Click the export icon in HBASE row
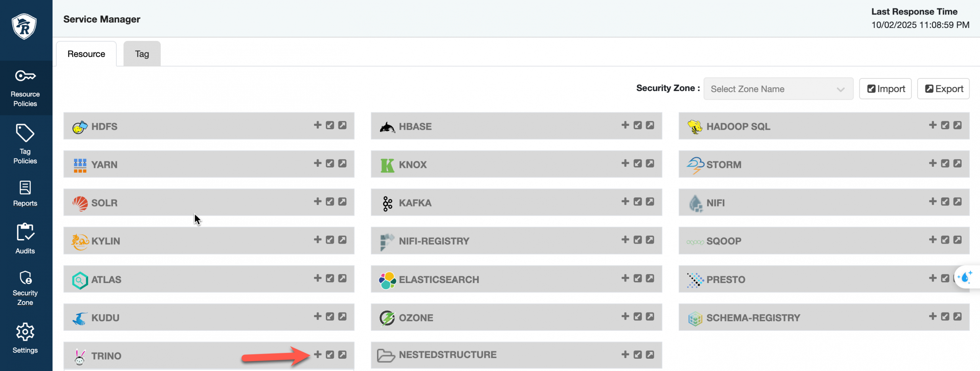 (650, 125)
